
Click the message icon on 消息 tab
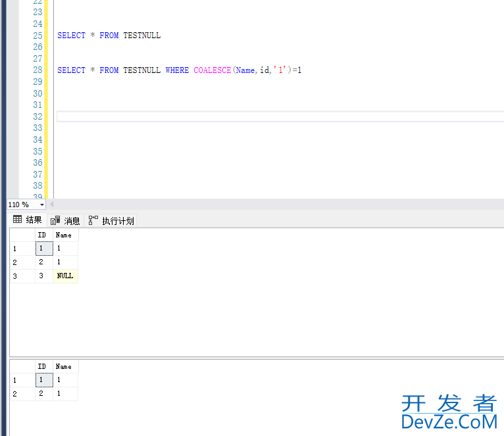coord(55,220)
